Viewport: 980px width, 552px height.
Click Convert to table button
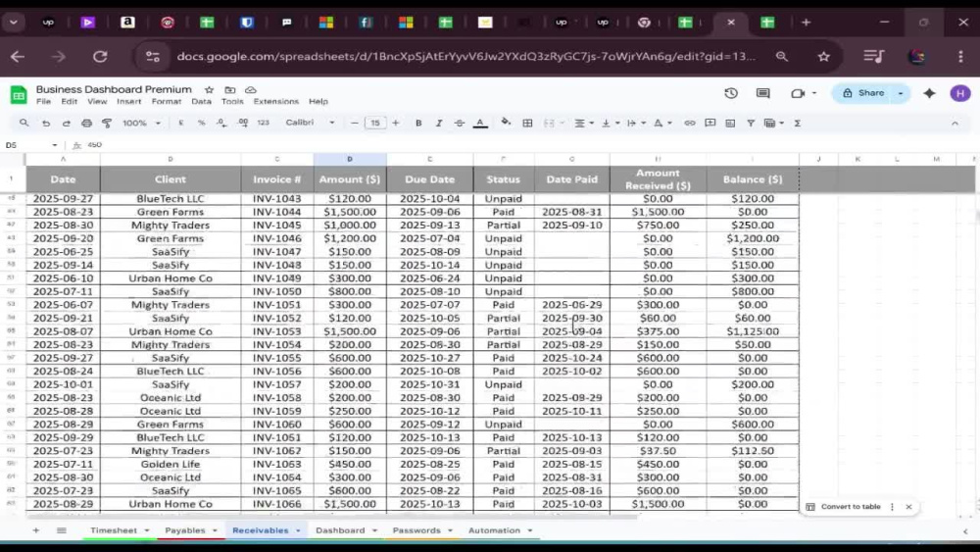[844, 506]
